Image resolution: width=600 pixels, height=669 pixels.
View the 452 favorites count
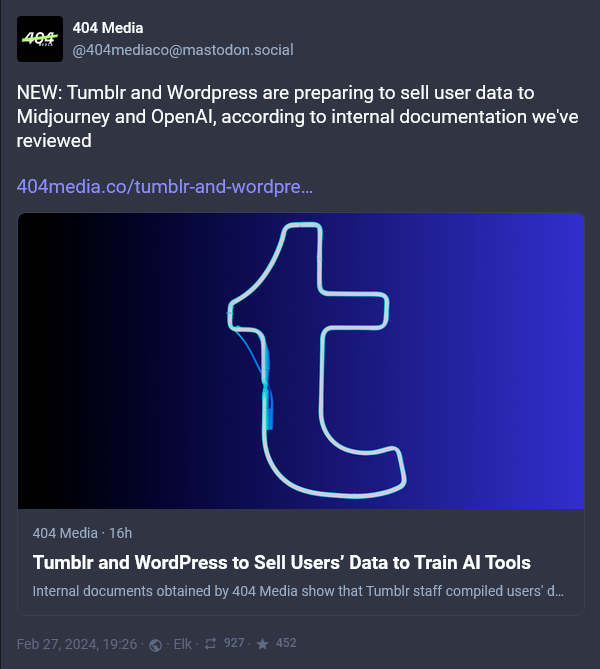coord(286,643)
